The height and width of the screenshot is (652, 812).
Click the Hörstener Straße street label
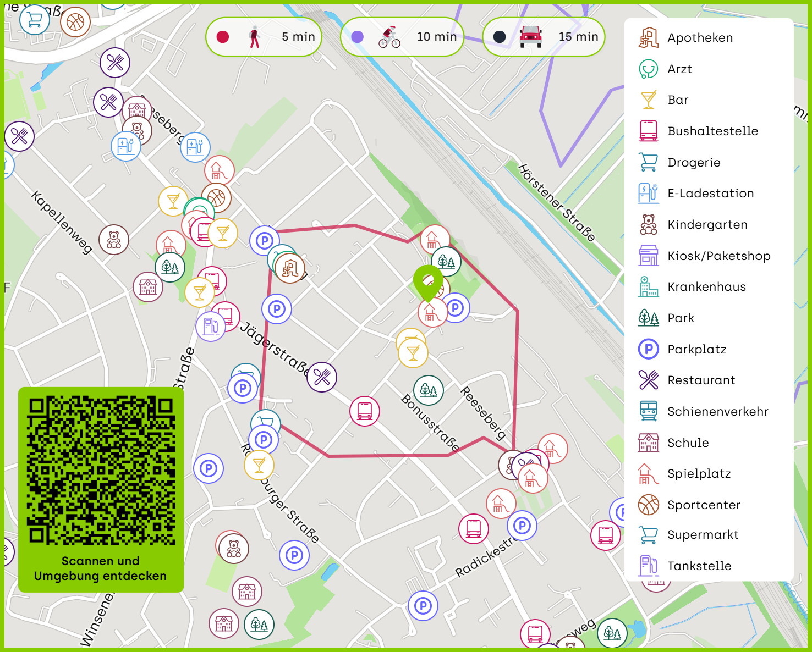pos(557,202)
